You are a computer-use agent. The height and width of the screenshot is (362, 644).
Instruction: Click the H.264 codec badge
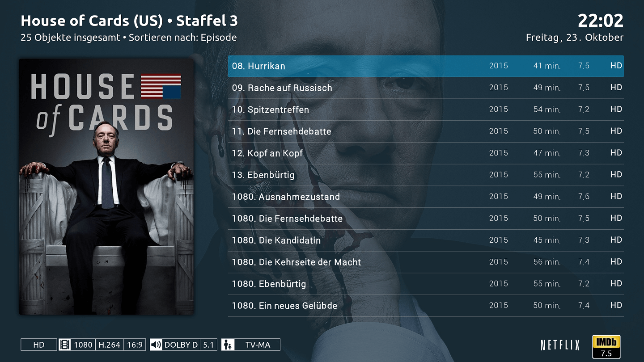pyautogui.click(x=110, y=345)
